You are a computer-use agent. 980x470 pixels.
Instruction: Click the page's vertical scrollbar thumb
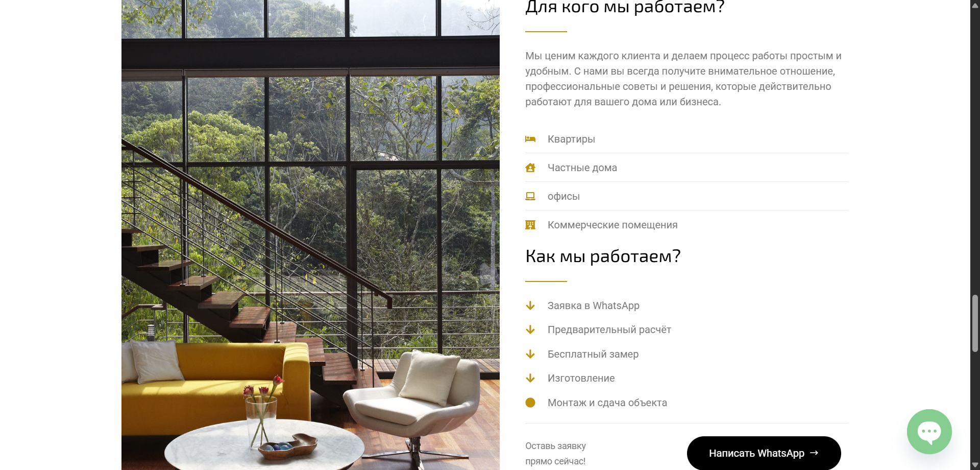(x=975, y=323)
